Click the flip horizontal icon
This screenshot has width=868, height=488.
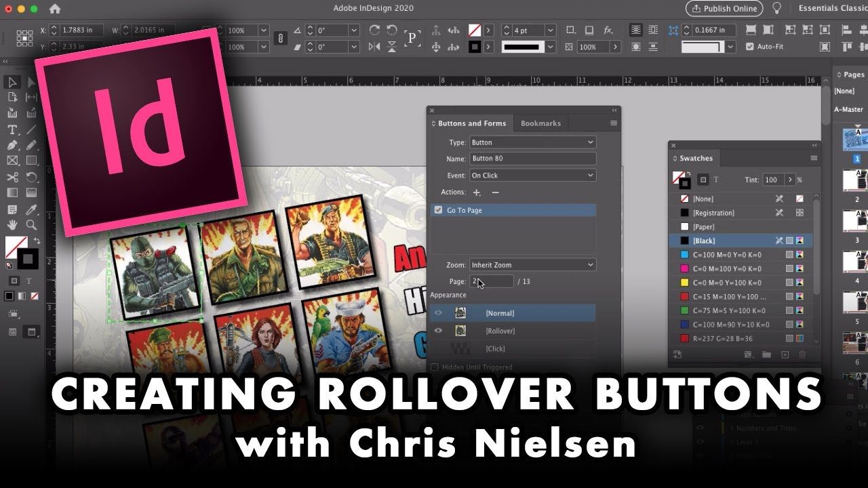tap(374, 47)
